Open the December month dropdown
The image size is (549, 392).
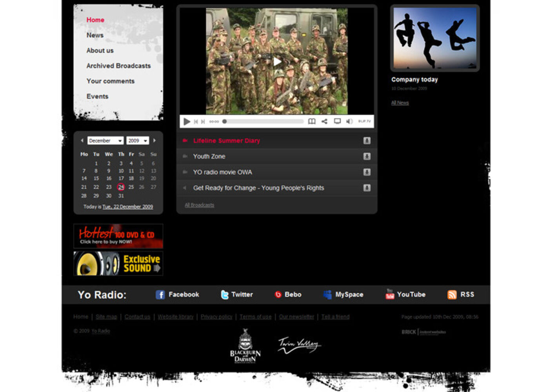105,140
